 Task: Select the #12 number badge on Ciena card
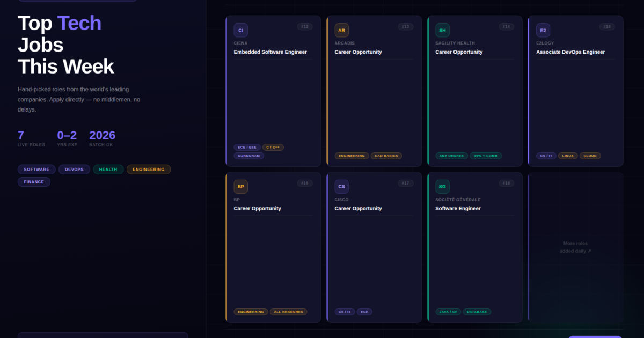coord(305,27)
